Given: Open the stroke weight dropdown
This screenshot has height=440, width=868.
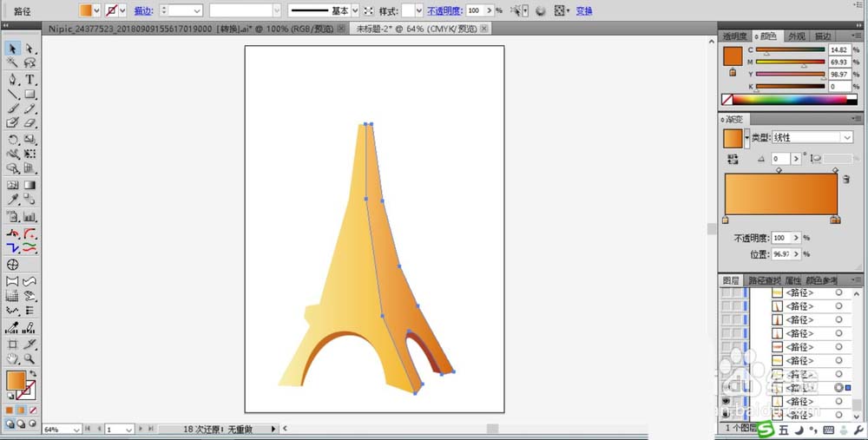Looking at the screenshot, I should [197, 10].
